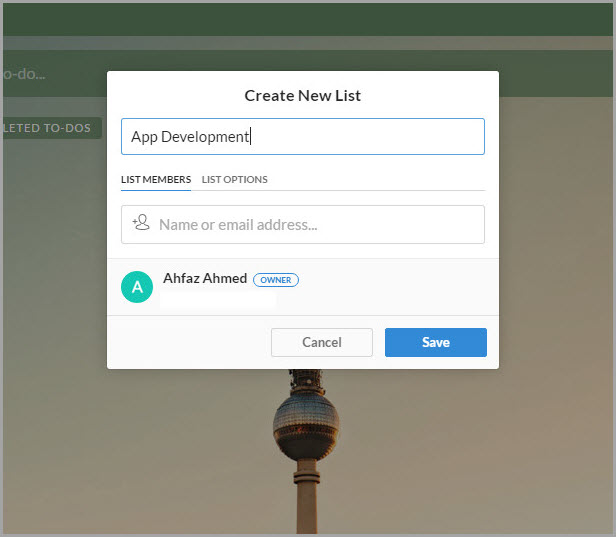Switch to the List Members tab
This screenshot has width=616, height=537.
click(x=156, y=180)
